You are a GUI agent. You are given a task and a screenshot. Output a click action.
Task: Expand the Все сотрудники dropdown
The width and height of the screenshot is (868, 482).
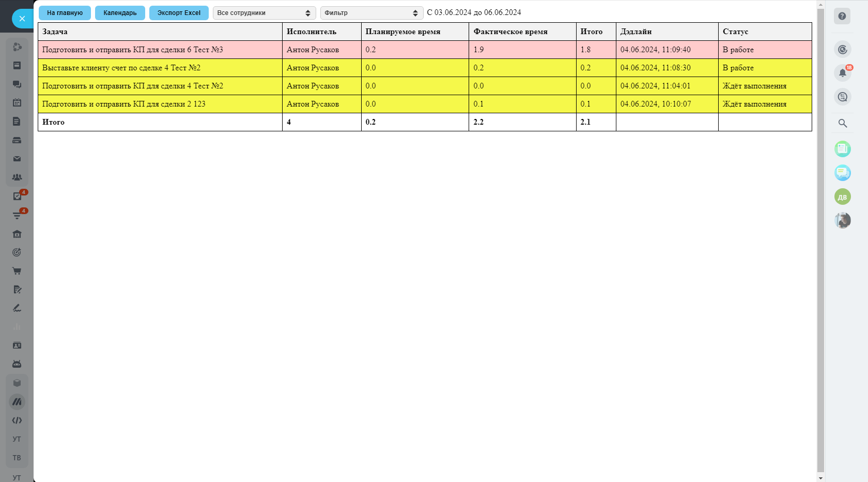264,13
